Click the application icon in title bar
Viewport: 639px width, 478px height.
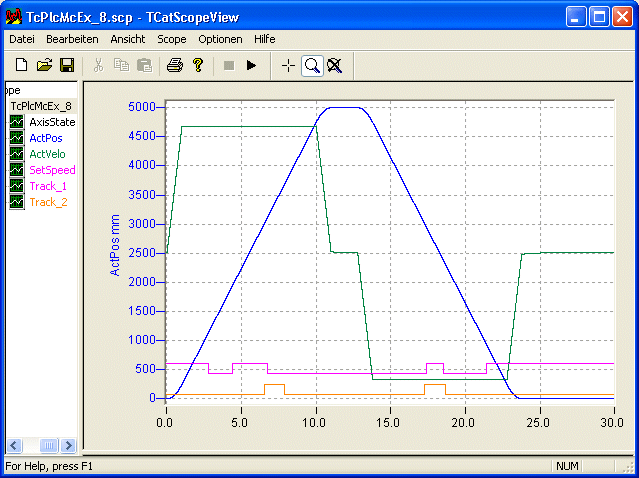point(13,17)
